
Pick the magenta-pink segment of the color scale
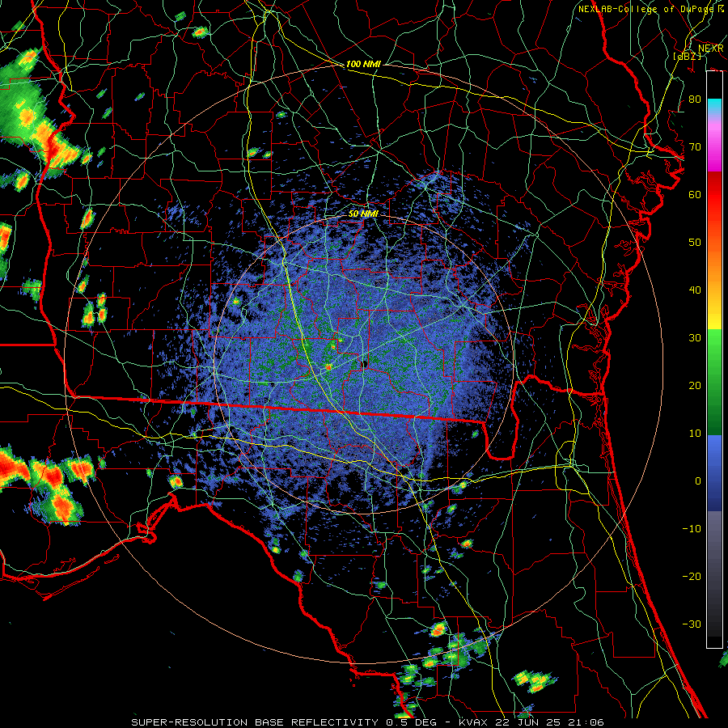click(714, 145)
